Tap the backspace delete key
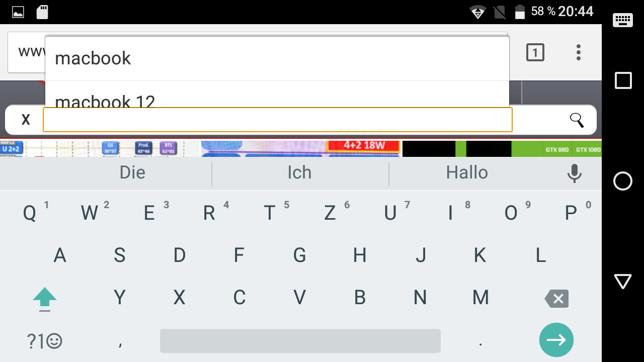This screenshot has height=362, width=644. [556, 299]
